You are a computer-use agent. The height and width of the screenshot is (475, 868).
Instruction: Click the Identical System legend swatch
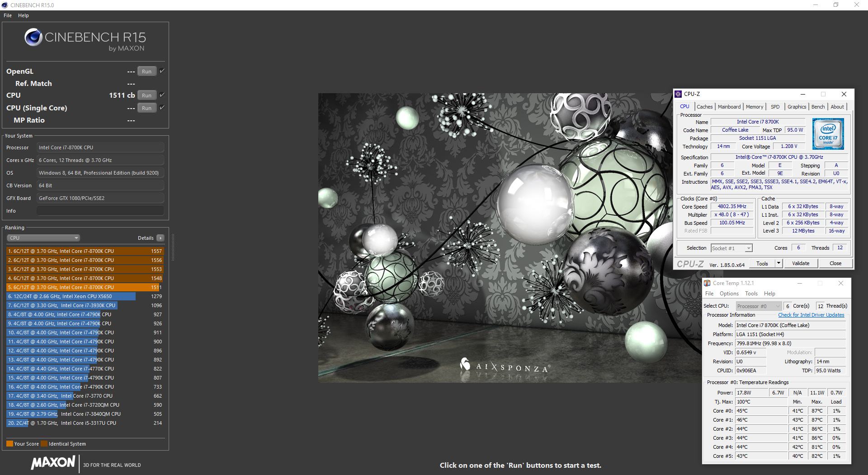pyautogui.click(x=44, y=444)
